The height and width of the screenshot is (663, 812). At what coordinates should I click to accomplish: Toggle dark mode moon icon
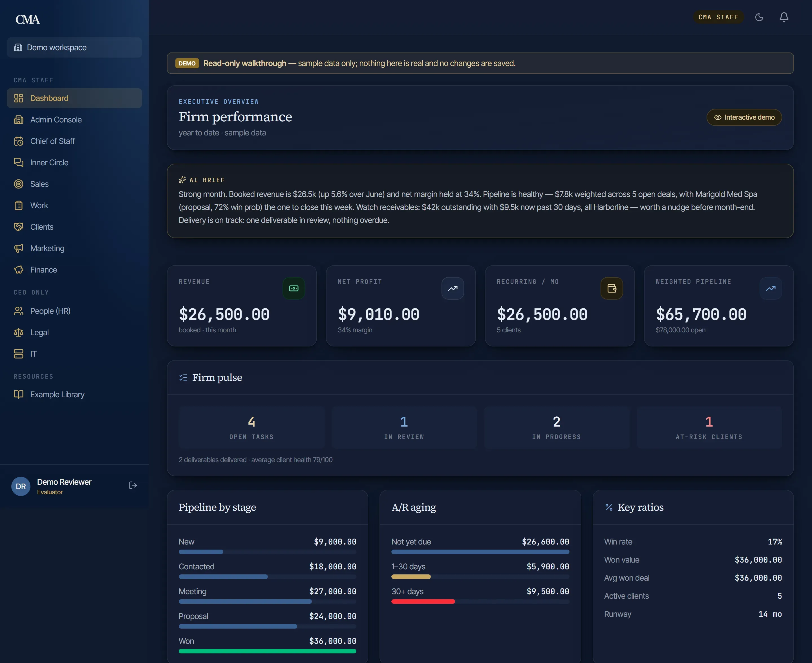coord(759,17)
